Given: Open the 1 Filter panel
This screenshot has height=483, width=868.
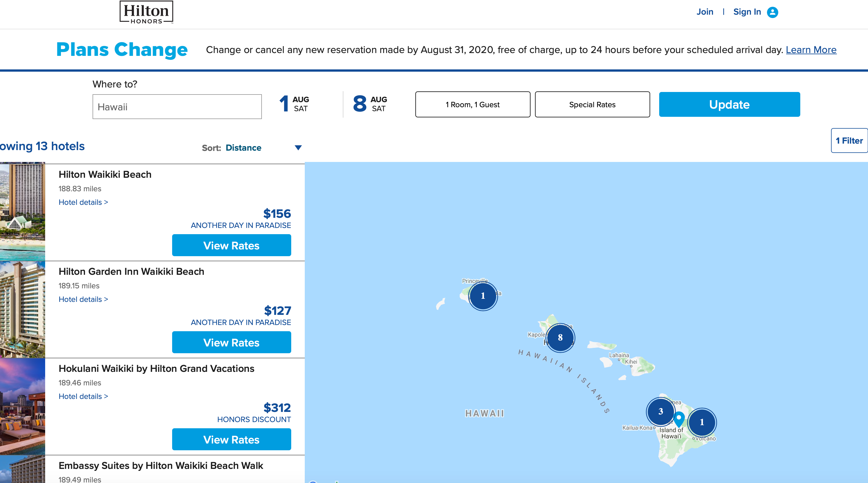Looking at the screenshot, I should pyautogui.click(x=849, y=140).
